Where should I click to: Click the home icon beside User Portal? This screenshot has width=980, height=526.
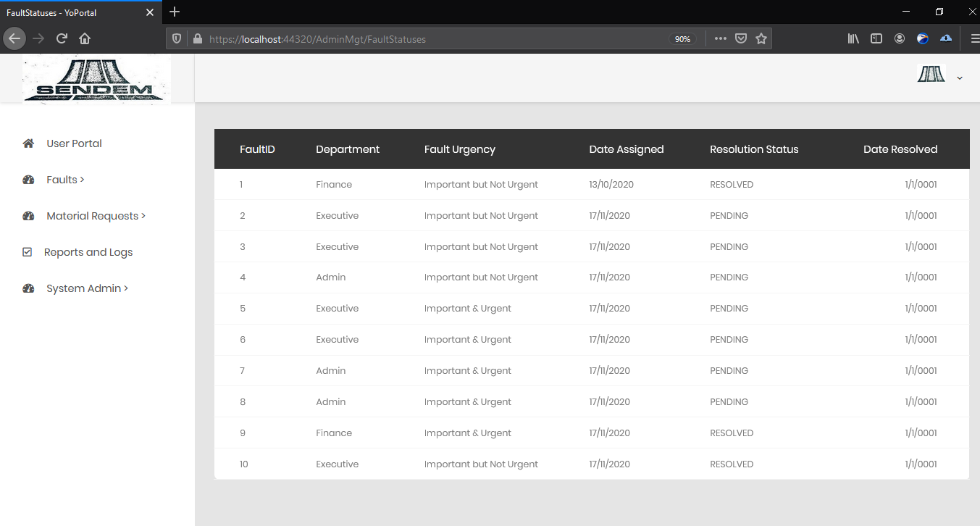(x=28, y=143)
